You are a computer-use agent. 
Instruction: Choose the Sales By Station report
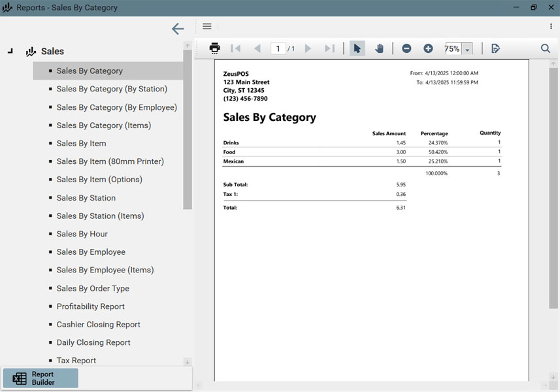point(86,198)
